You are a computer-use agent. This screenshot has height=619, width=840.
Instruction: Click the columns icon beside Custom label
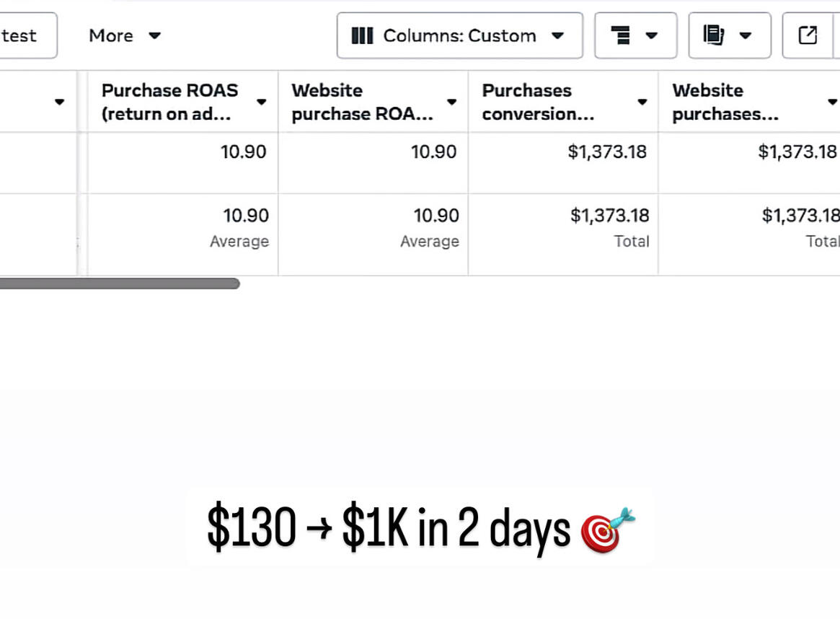tap(362, 36)
